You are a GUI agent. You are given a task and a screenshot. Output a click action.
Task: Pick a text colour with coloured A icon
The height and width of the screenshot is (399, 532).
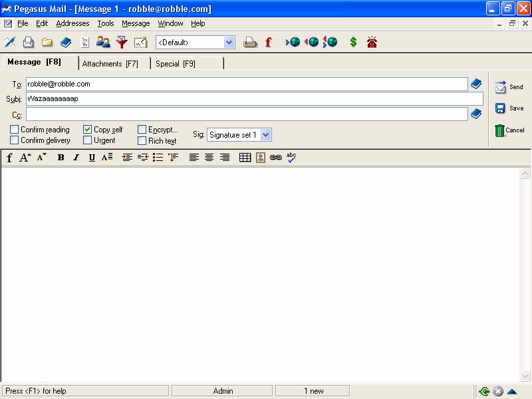click(x=107, y=158)
